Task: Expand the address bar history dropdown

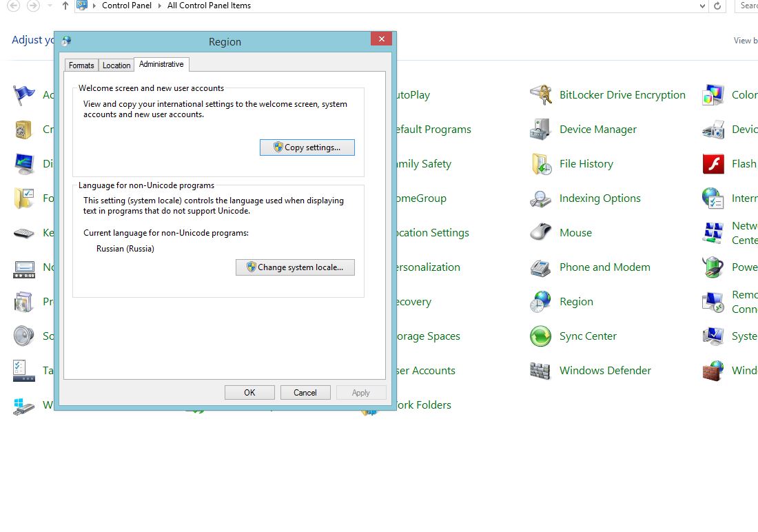Action: [702, 6]
